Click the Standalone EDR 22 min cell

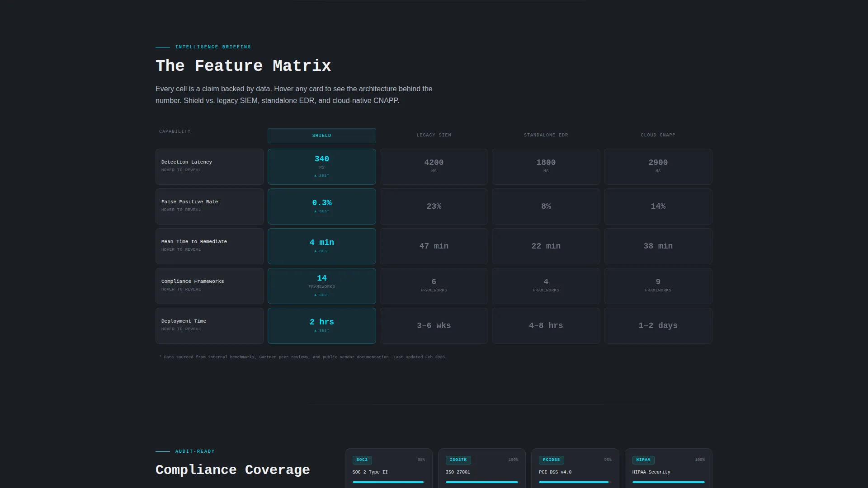[x=546, y=246]
